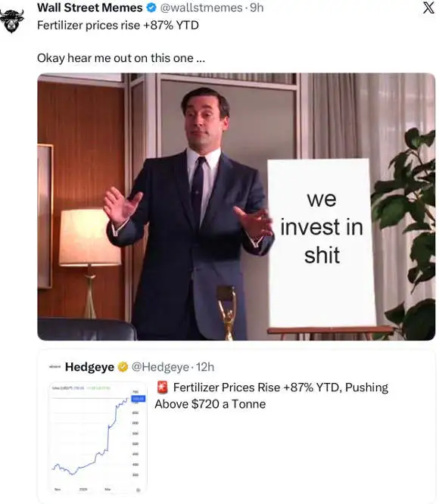Image resolution: width=439 pixels, height=504 pixels.
Task: Click the info icon at chart bottom corner
Action: pos(139,490)
